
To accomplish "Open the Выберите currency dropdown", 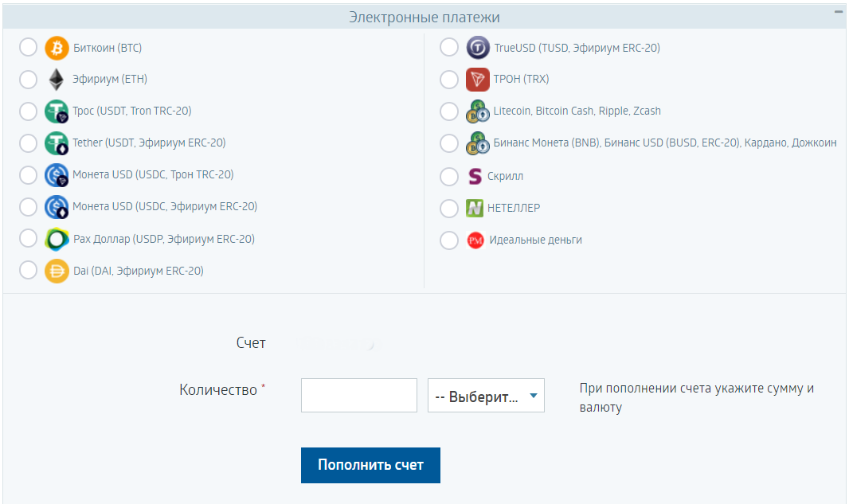I will coord(486,395).
